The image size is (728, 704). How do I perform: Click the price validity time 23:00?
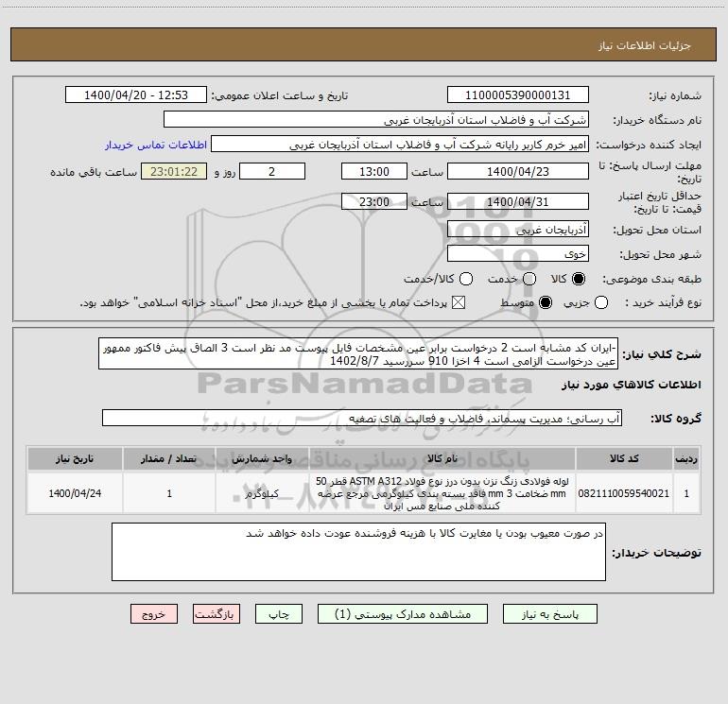click(374, 201)
